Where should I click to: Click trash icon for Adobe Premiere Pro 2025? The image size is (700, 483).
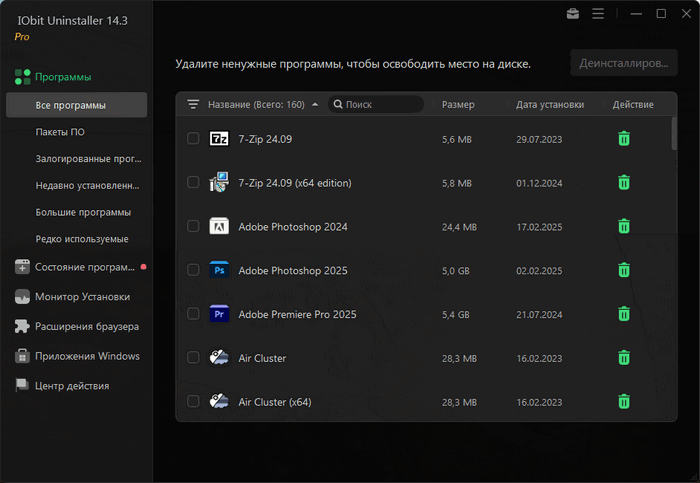click(x=623, y=314)
